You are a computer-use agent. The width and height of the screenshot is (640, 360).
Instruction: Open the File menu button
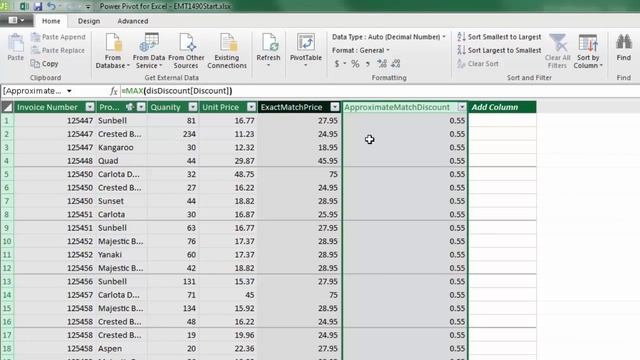coord(16,20)
